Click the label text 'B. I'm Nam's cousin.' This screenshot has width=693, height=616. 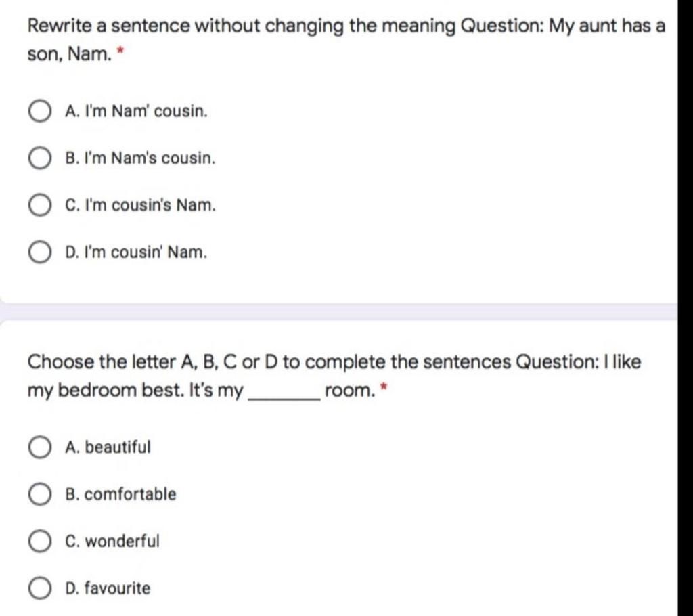[140, 158]
